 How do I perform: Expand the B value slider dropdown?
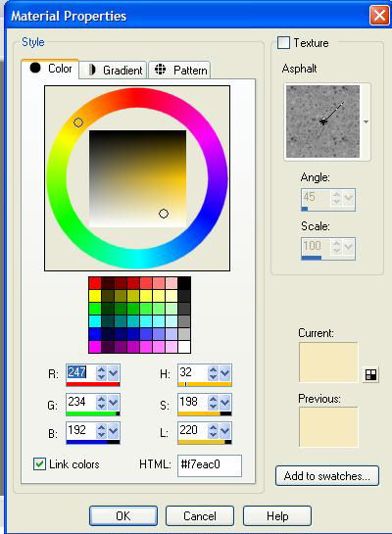(x=113, y=431)
